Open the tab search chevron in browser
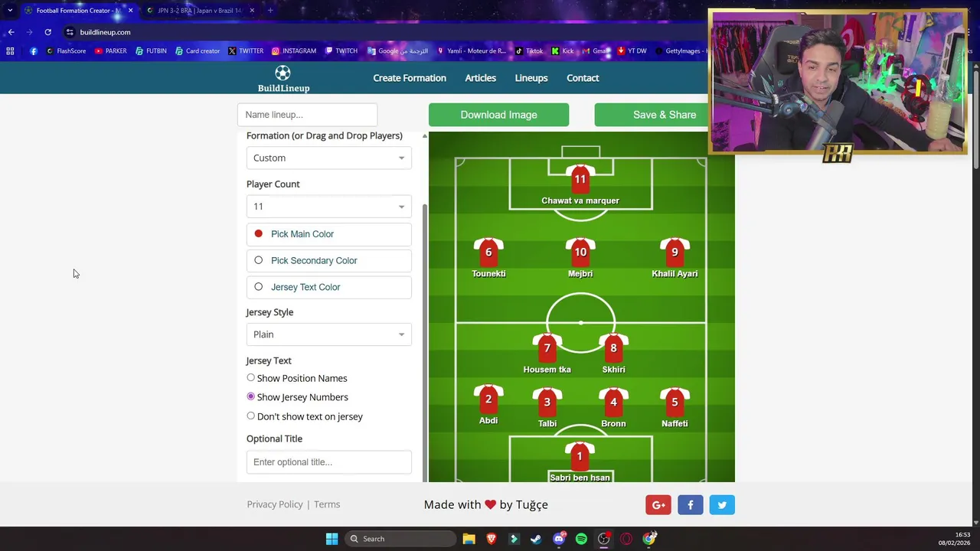Image resolution: width=980 pixels, height=551 pixels. click(x=10, y=11)
